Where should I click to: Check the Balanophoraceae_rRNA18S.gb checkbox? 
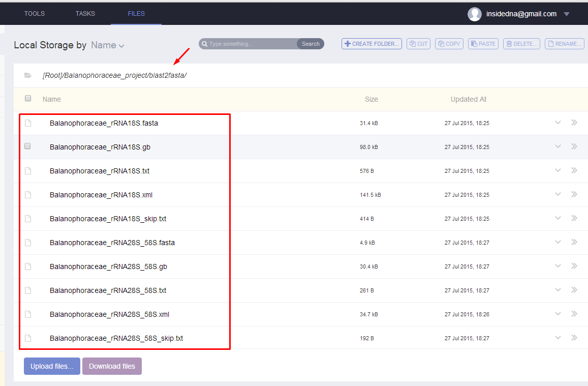[28, 146]
